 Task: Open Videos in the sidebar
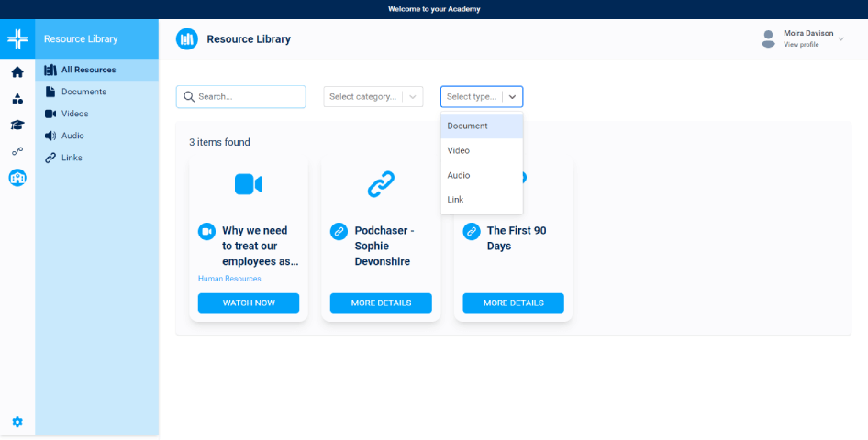74,114
